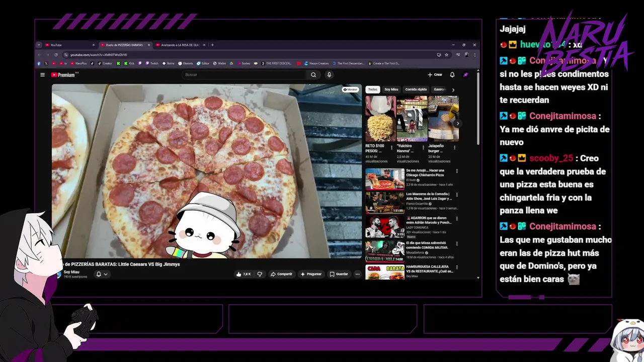644x362 pixels.
Task: Open the Facebook bookmark icon
Action: 39,63
